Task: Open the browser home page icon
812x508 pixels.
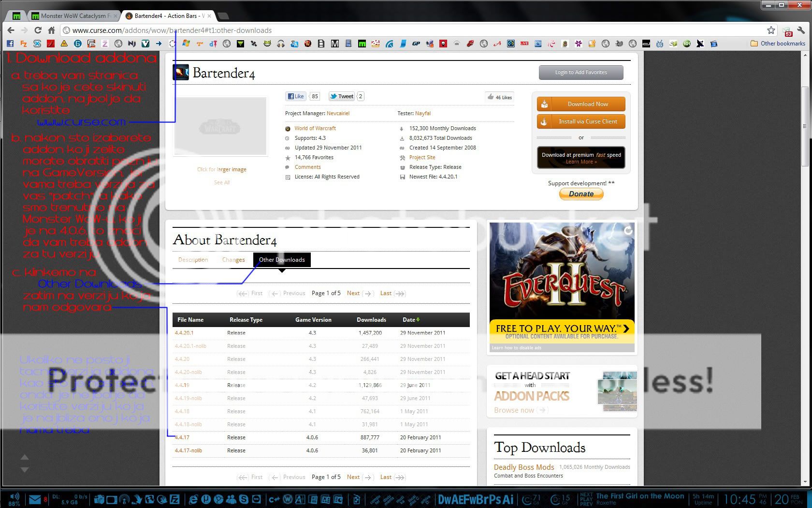Action: click(x=51, y=30)
